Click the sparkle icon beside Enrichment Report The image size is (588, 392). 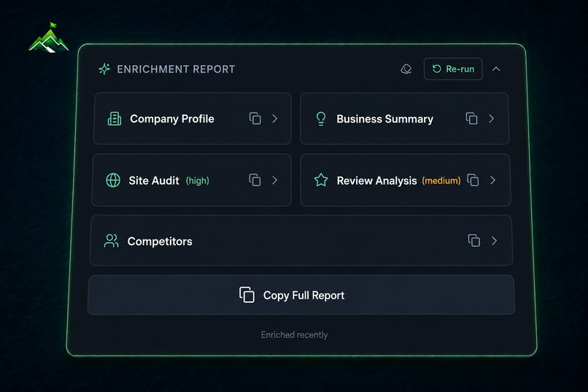point(104,69)
